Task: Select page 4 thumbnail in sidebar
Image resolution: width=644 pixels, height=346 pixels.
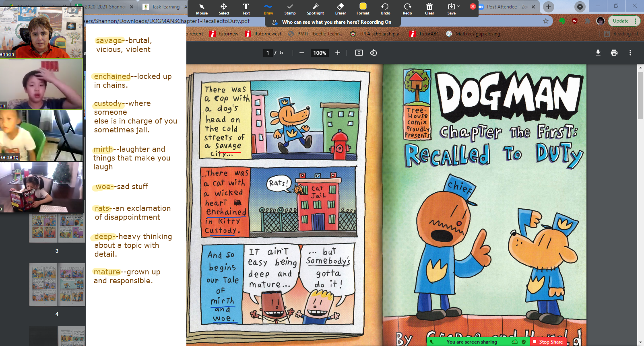Action: point(57,284)
